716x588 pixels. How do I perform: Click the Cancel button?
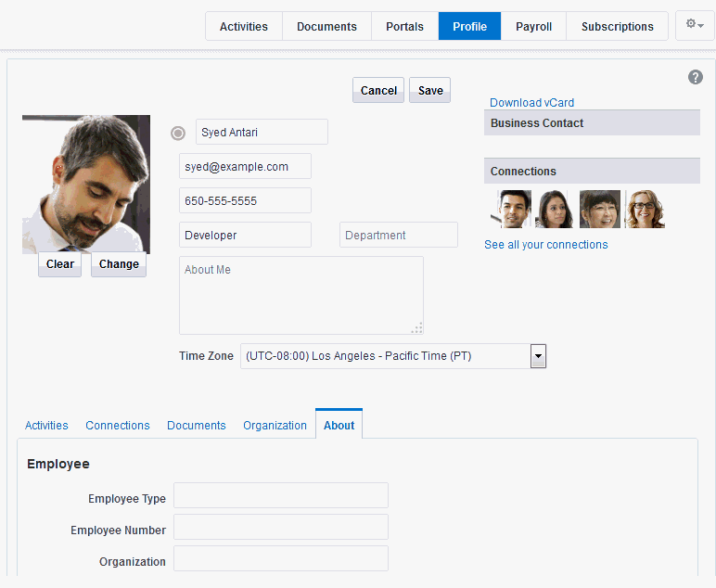378,90
